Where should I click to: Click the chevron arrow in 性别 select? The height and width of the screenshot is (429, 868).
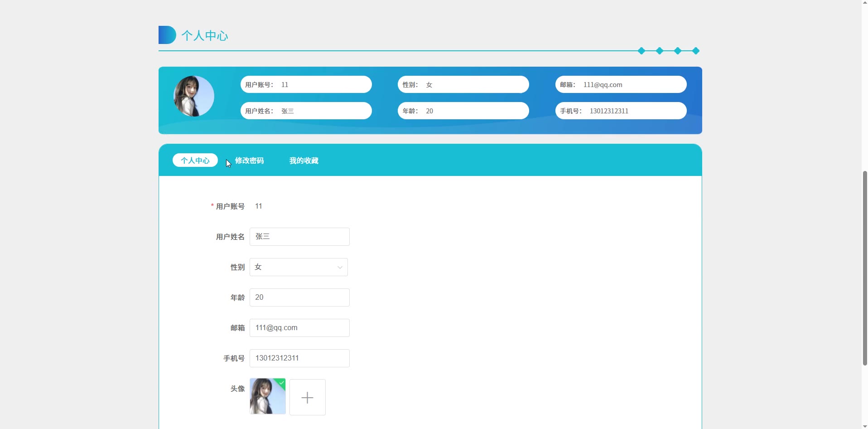(x=340, y=268)
